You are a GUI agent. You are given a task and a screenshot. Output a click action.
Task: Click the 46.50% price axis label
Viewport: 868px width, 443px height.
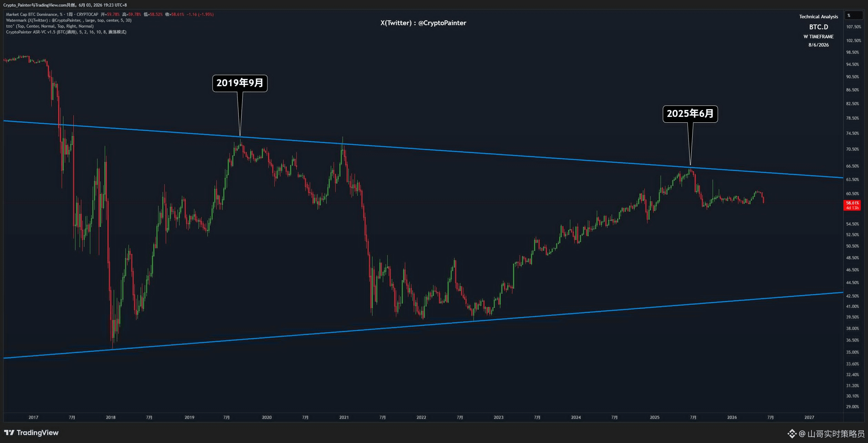click(852, 270)
